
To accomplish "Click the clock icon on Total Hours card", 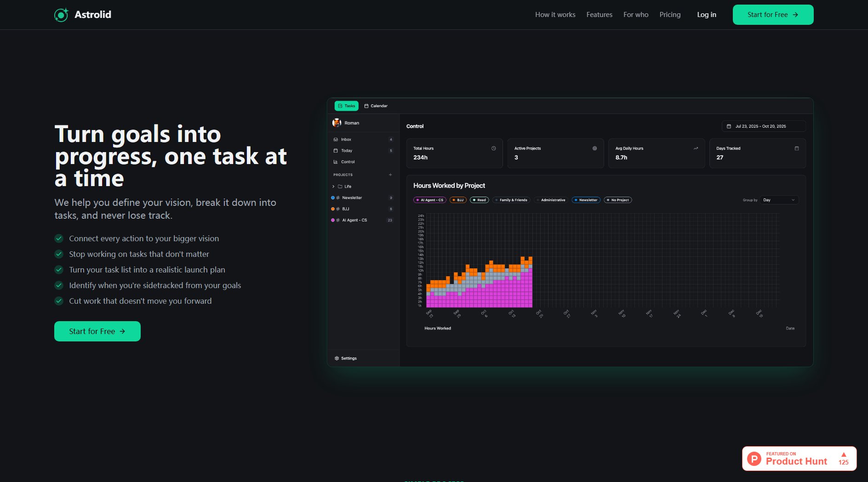I will click(493, 148).
